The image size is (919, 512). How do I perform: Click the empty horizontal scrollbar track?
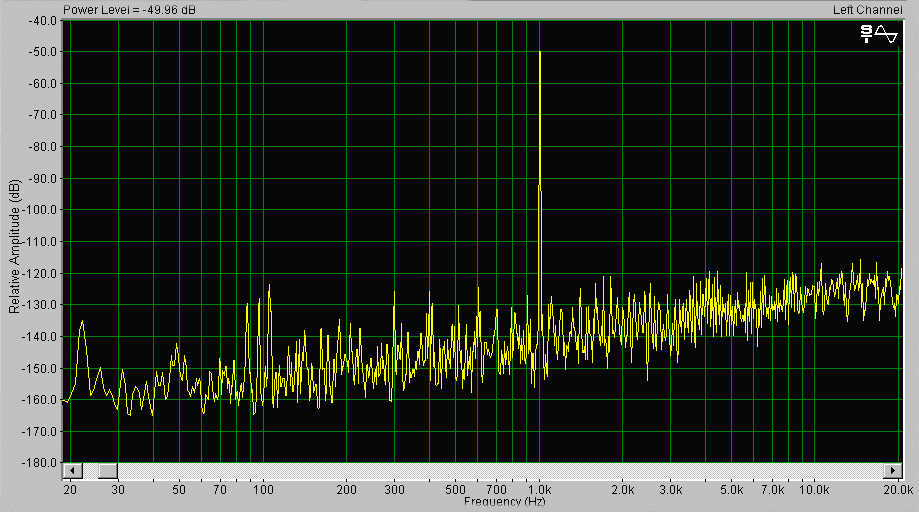(500, 470)
